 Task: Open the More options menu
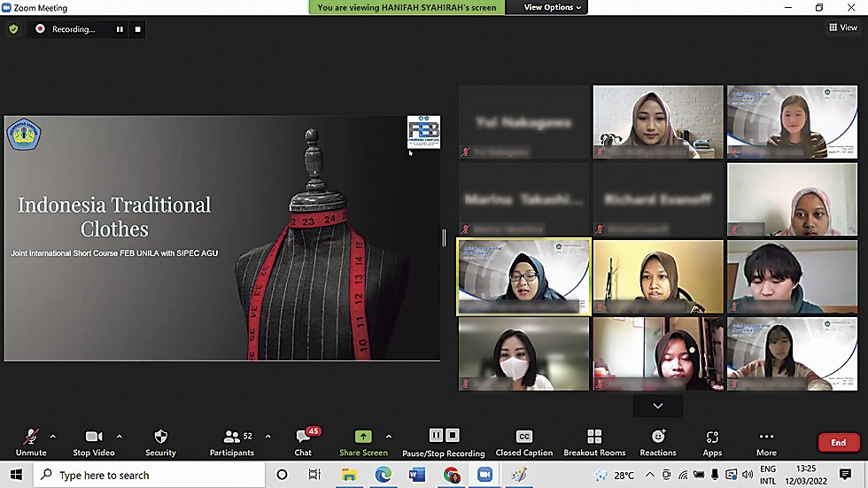766,443
